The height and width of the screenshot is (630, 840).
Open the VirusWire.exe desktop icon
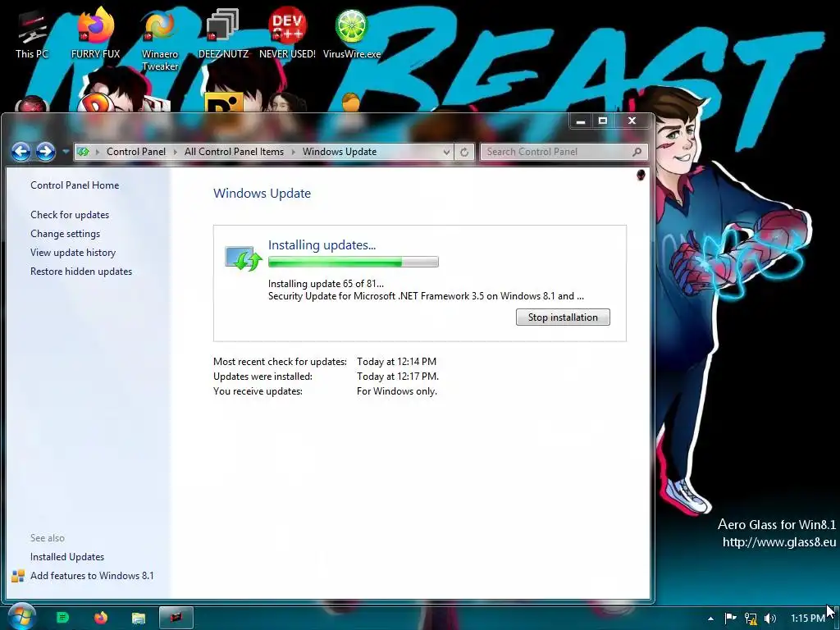tap(351, 33)
